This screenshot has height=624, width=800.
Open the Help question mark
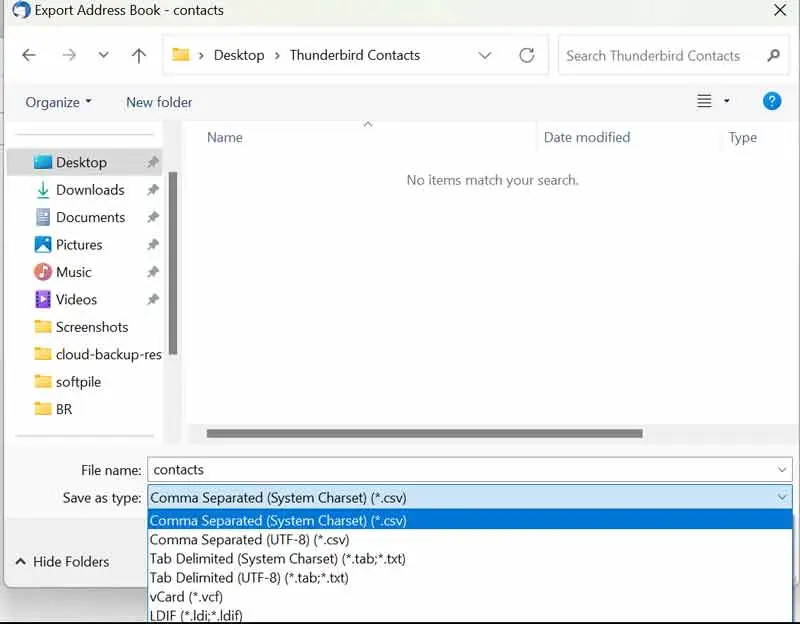(x=772, y=101)
